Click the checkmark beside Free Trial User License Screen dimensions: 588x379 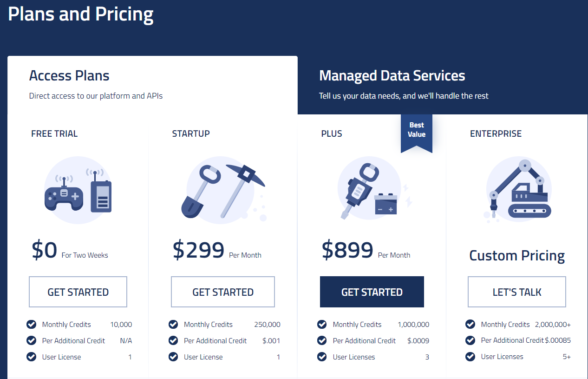(31, 357)
